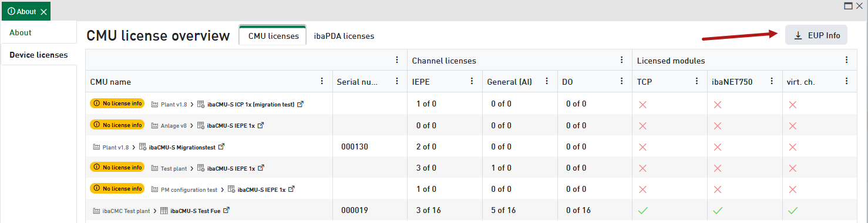
Task: Open virt. ch. column menu
Action: point(846,82)
